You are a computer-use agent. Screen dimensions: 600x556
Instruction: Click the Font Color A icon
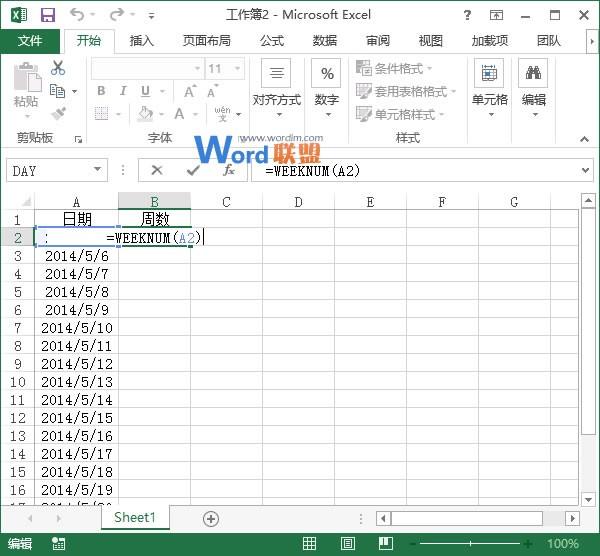tap(179, 114)
